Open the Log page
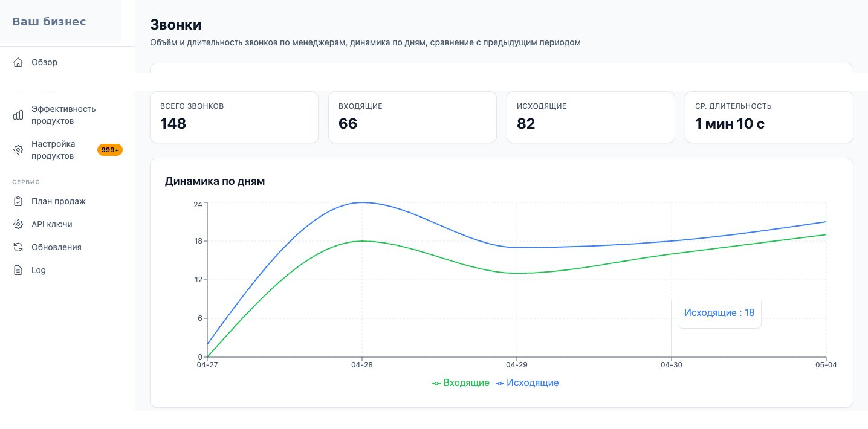868x429 pixels. [67, 270]
